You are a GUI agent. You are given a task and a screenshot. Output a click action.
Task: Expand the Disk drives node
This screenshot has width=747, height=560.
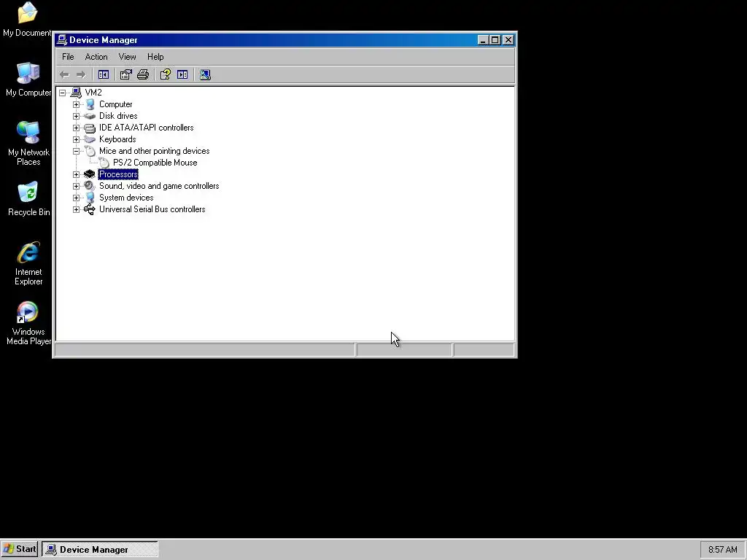tap(76, 116)
